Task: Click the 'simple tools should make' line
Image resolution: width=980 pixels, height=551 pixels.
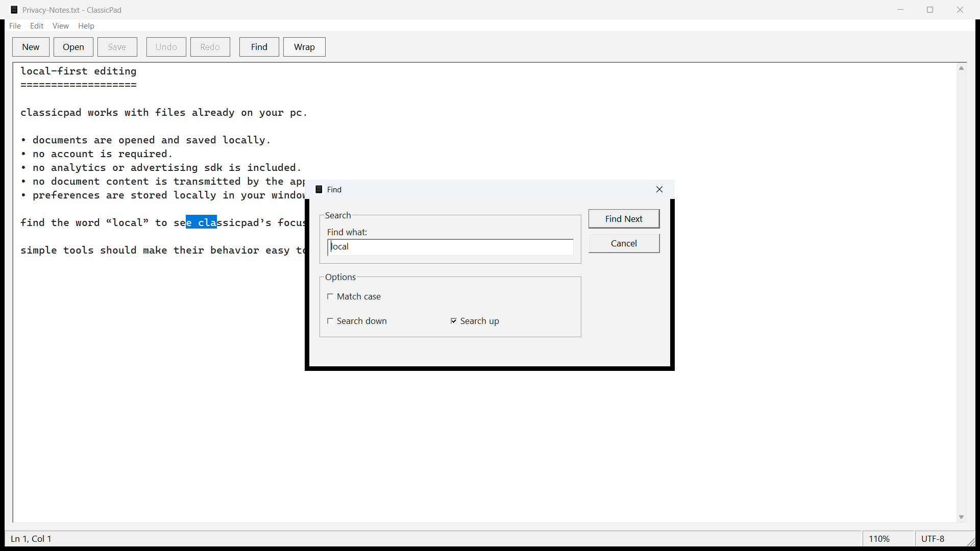Action: coord(162,250)
